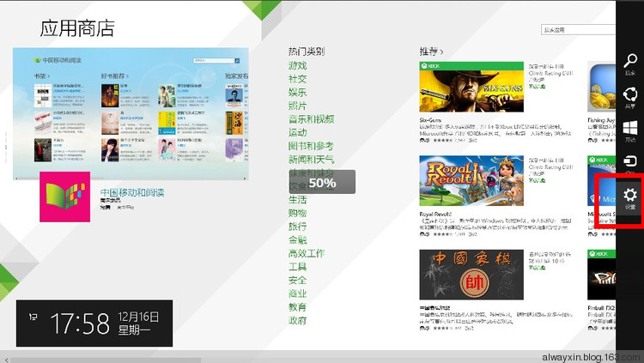This screenshot has height=363, width=644.
Task: Browse the 旅行 category
Action: pos(297,227)
